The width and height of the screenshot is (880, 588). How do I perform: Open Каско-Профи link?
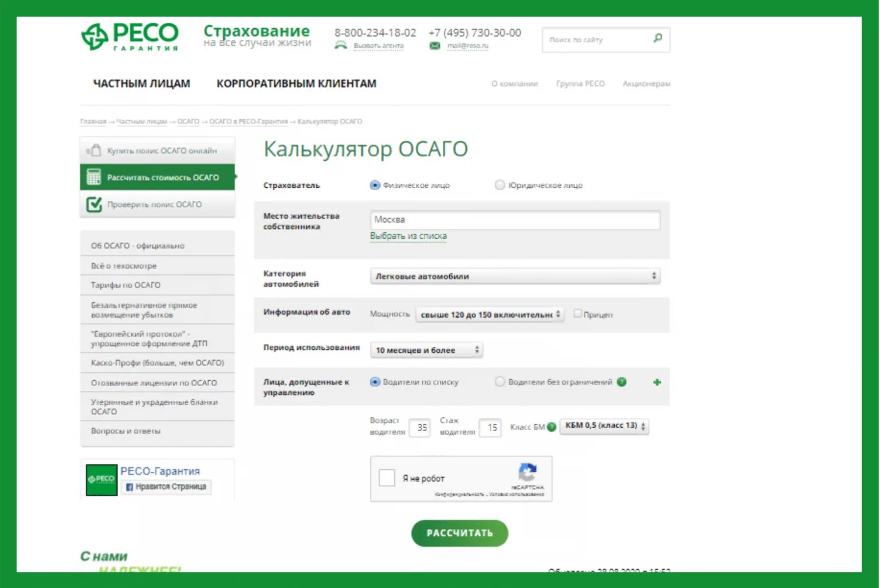click(158, 362)
